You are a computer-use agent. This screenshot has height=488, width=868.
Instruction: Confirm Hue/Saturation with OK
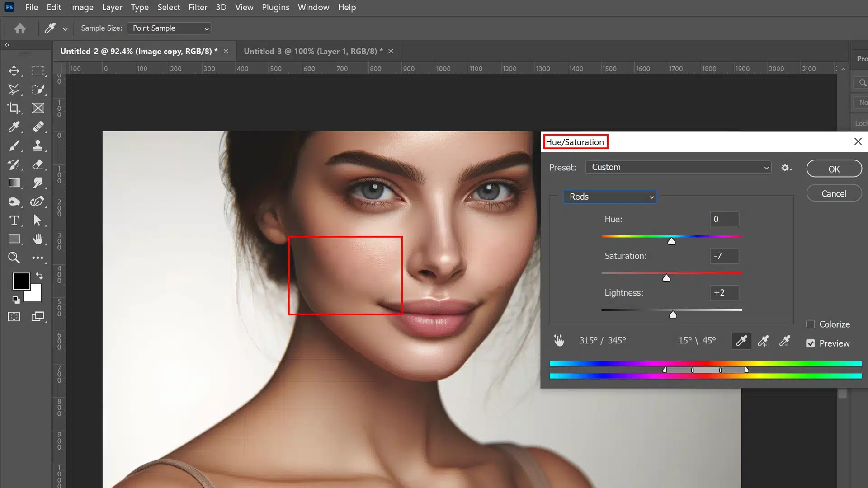pyautogui.click(x=834, y=169)
